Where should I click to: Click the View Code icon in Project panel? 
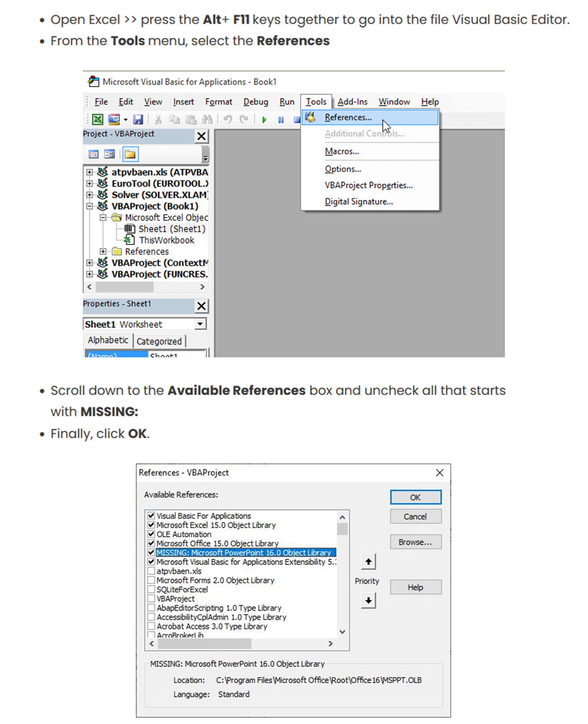(x=94, y=154)
